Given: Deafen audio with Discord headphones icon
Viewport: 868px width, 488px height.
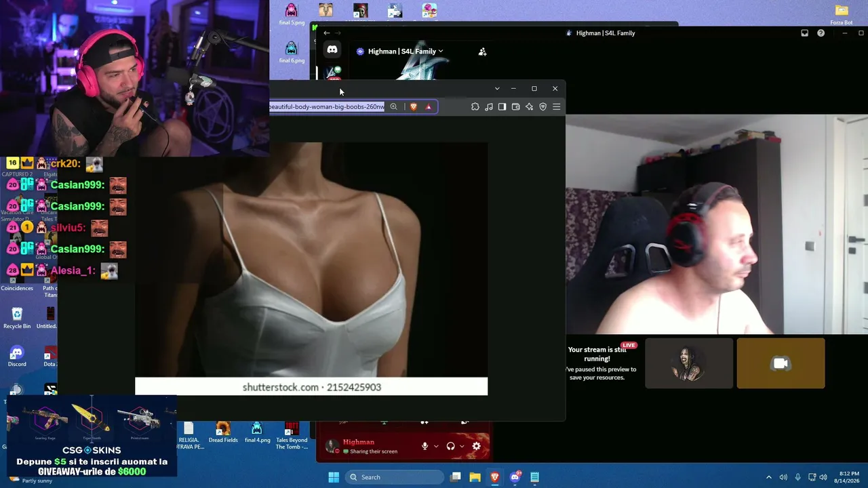Looking at the screenshot, I should pos(451,446).
